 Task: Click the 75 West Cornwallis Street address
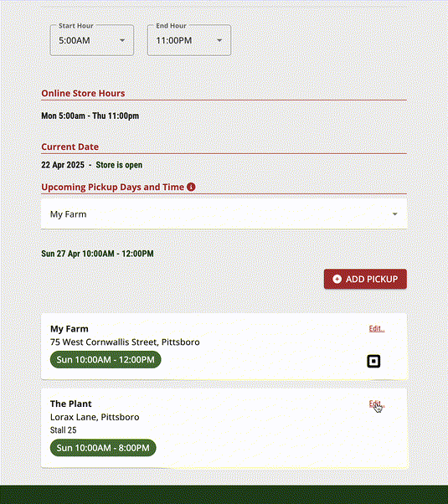coord(125,342)
